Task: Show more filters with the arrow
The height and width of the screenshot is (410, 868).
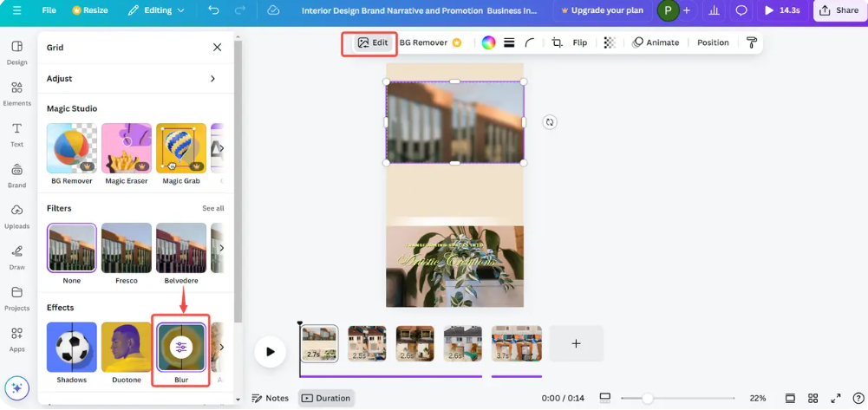Action: pos(221,248)
